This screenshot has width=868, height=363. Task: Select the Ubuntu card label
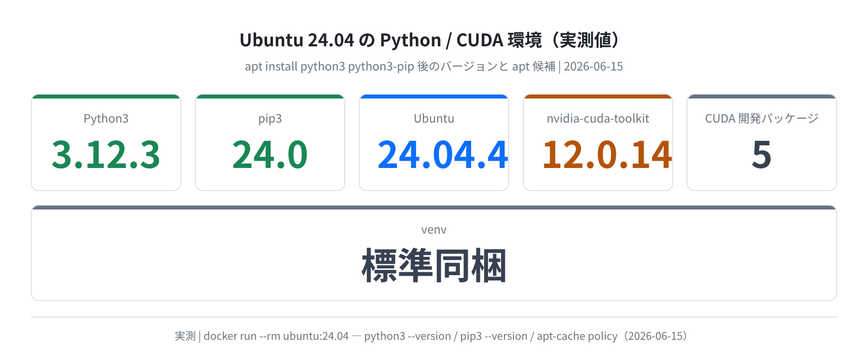pos(434,119)
